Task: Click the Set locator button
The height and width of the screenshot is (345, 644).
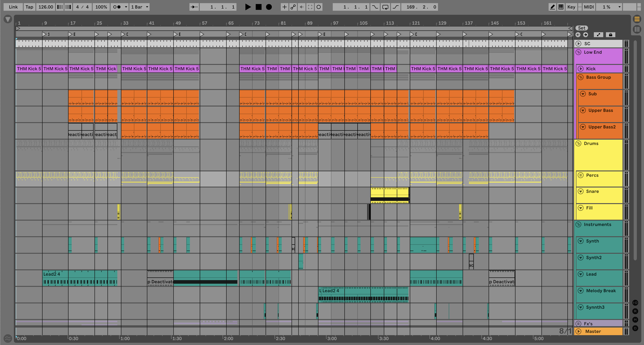Action: (582, 28)
